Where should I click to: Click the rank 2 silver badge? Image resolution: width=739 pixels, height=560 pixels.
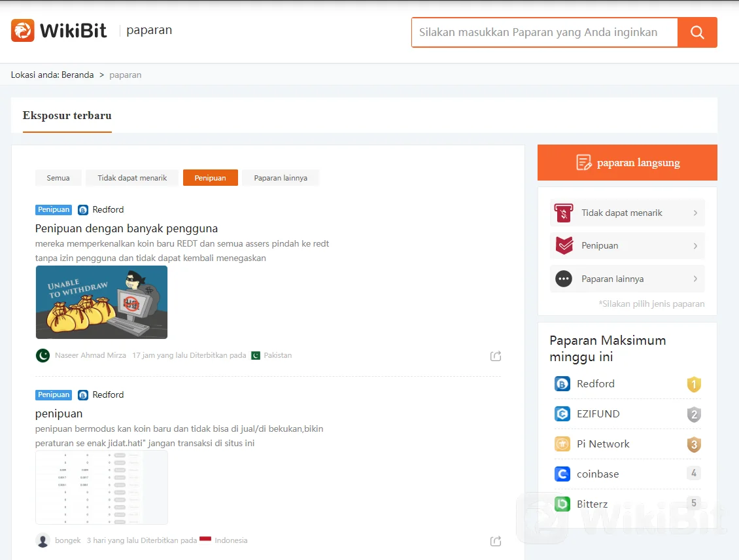[694, 414]
